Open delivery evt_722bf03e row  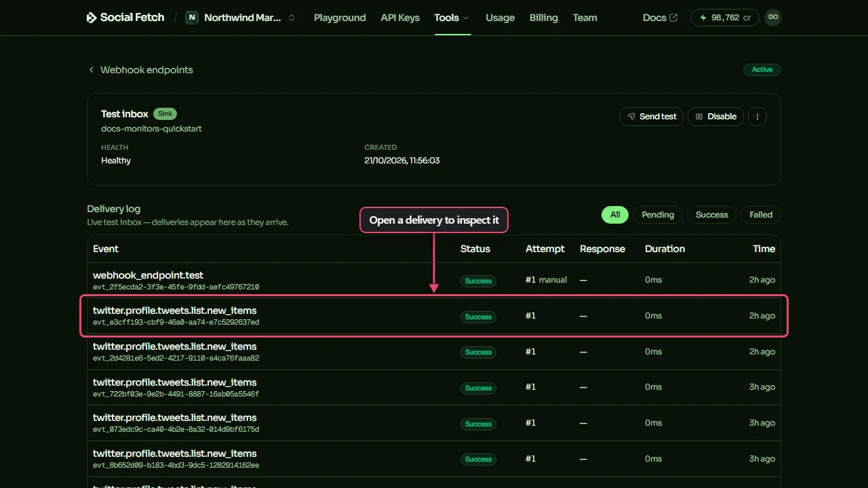pyautogui.click(x=434, y=387)
